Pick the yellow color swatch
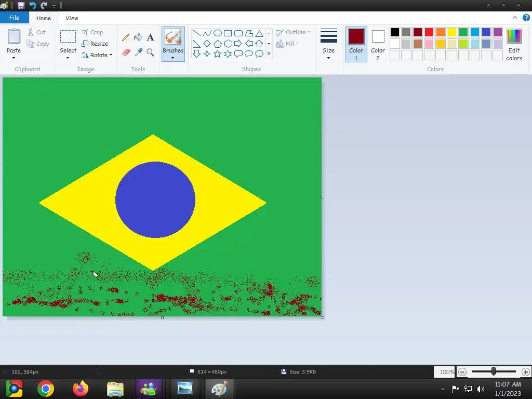 452,32
